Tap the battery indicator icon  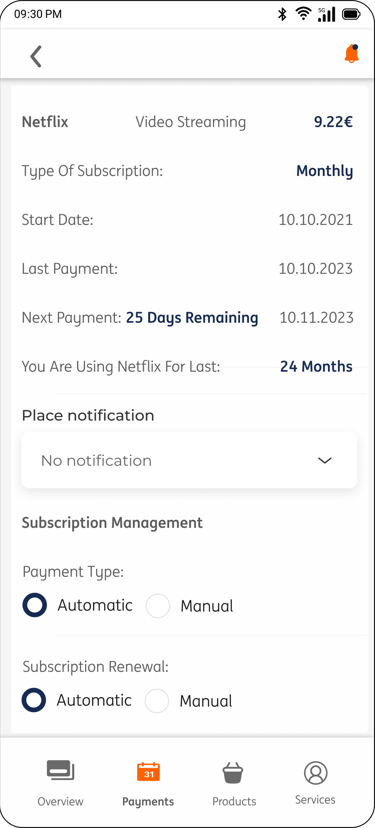(351, 14)
